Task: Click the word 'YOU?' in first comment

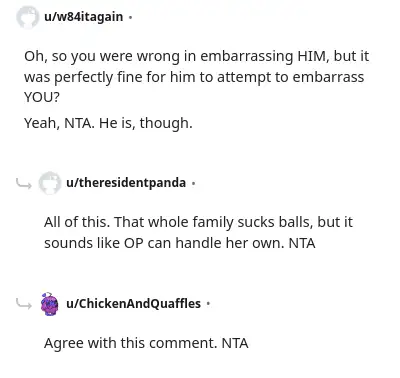Action: 42,97
